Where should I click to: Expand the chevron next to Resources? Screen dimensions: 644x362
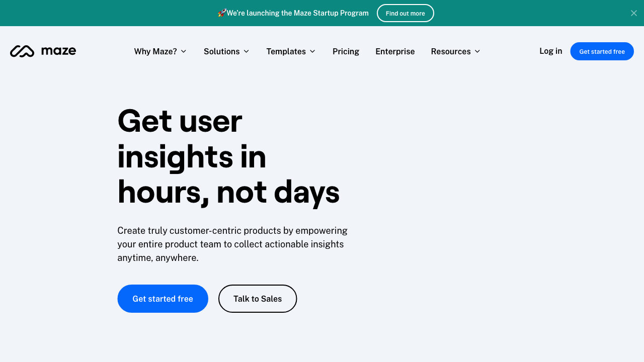pyautogui.click(x=477, y=51)
